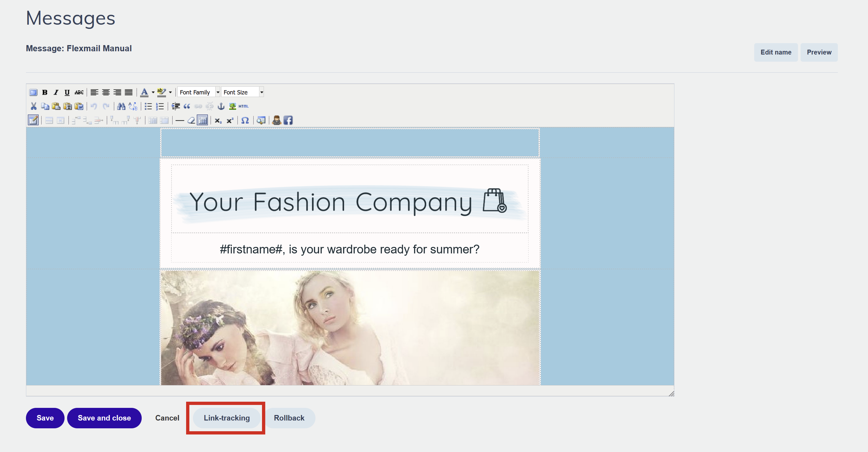Toggle the table guidelines button
This screenshot has height=452, width=868.
[203, 120]
